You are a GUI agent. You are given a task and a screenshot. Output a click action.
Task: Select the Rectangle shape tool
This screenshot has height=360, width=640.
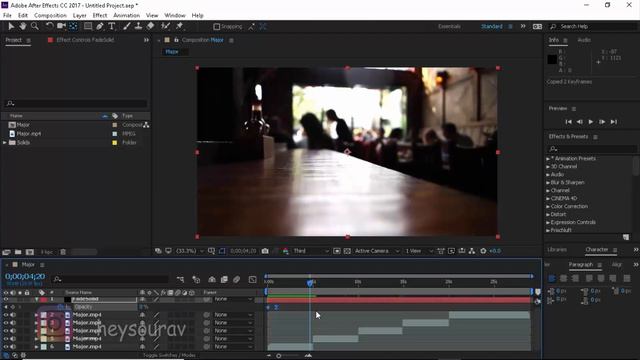pyautogui.click(x=88, y=26)
